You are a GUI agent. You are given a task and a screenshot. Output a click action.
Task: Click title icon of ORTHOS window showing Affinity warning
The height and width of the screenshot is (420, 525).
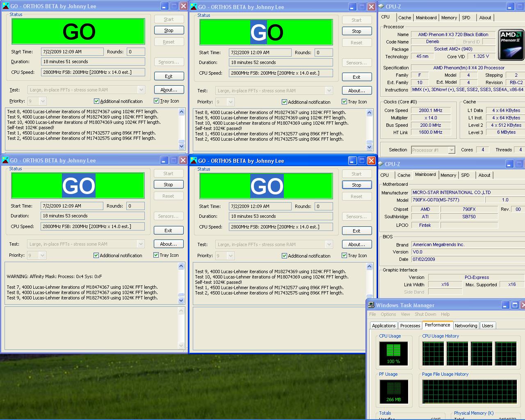click(x=5, y=160)
